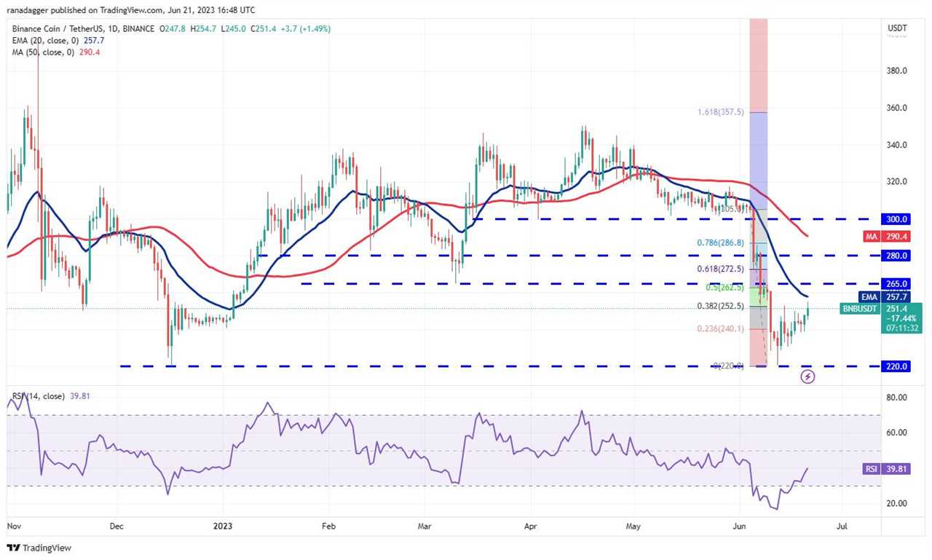Click the 'Binance Coin / TetherUS' symbol title
The image size is (932, 560).
click(56, 28)
